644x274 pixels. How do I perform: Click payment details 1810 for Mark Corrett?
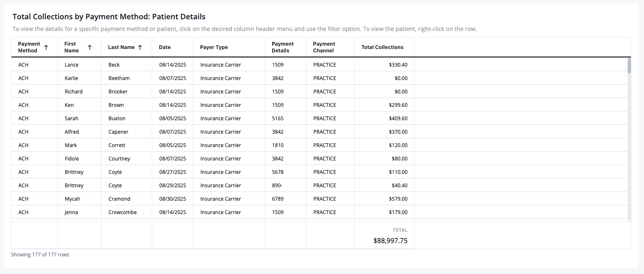click(x=278, y=145)
